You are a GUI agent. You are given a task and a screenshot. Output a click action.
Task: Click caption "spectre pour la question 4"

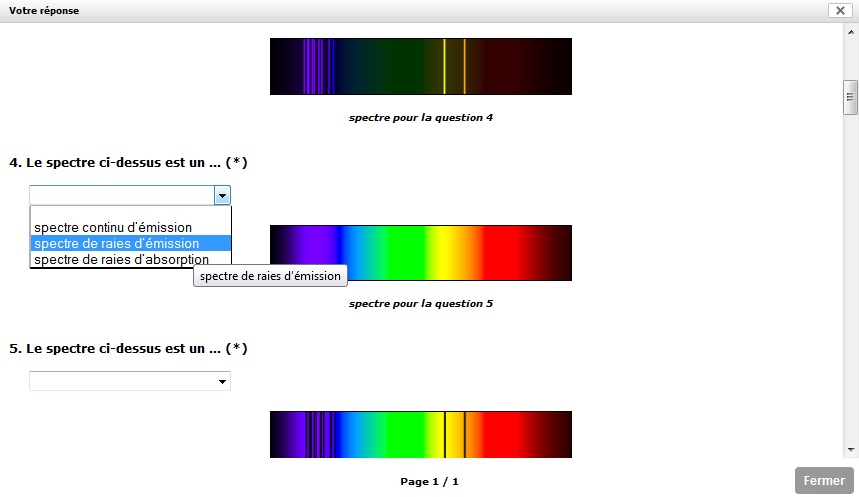click(x=420, y=117)
